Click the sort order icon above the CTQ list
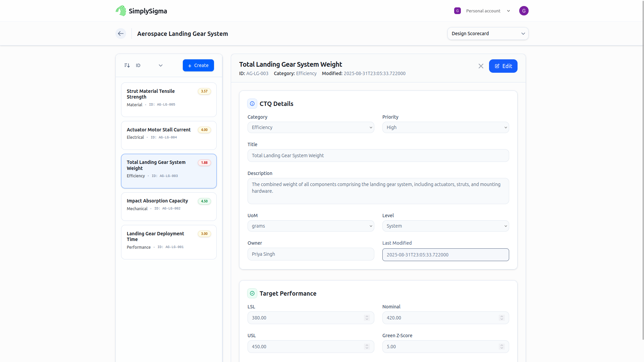 127,65
